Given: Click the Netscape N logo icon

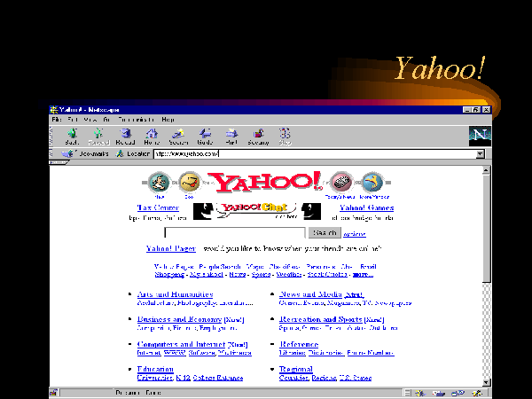Looking at the screenshot, I should click(x=478, y=135).
